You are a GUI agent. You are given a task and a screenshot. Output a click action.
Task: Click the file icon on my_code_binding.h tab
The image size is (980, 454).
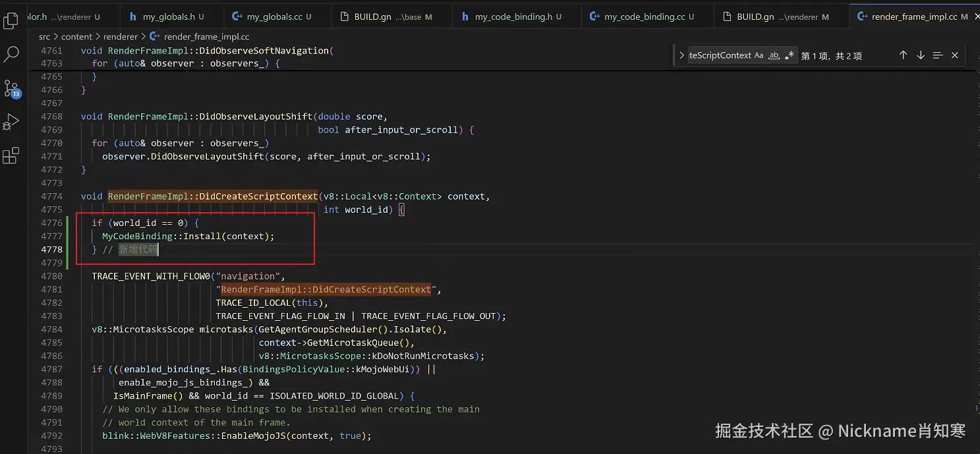[x=465, y=16]
